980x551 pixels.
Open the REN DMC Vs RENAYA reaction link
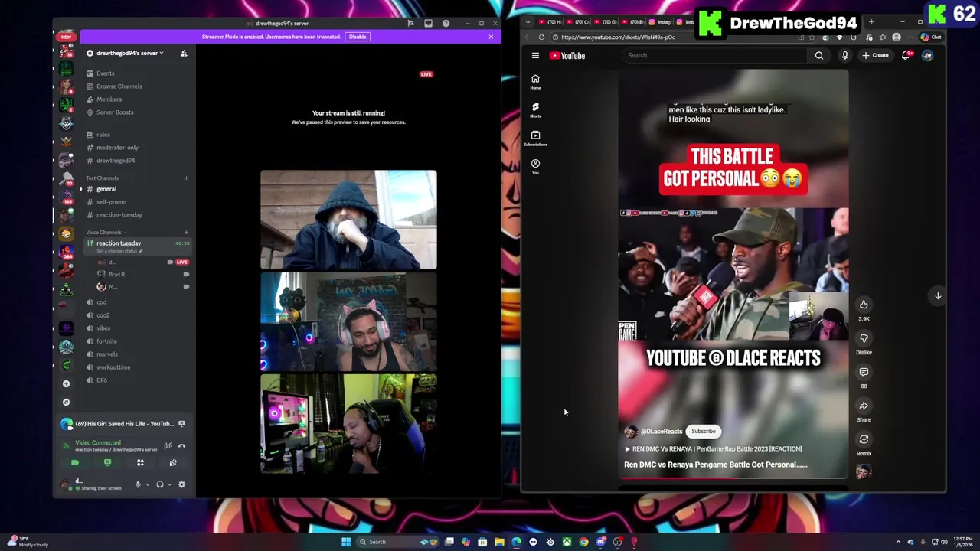click(714, 449)
